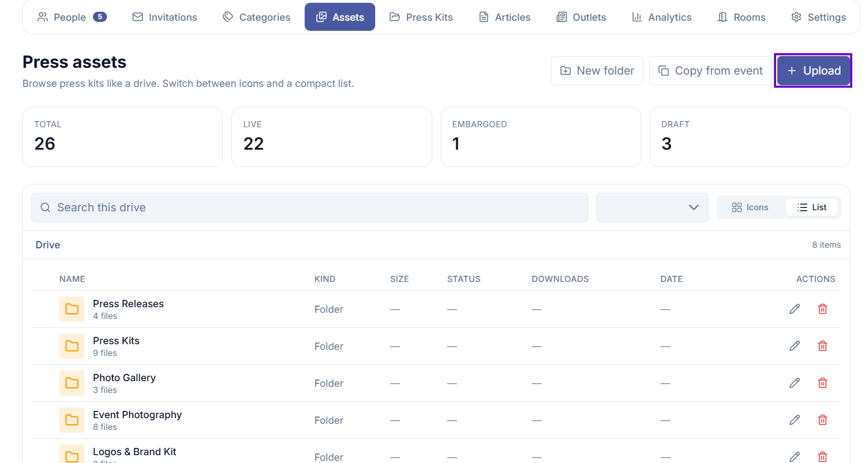Select the EMBARGOED stat card
Image resolution: width=868 pixels, height=463 pixels.
pyautogui.click(x=540, y=137)
